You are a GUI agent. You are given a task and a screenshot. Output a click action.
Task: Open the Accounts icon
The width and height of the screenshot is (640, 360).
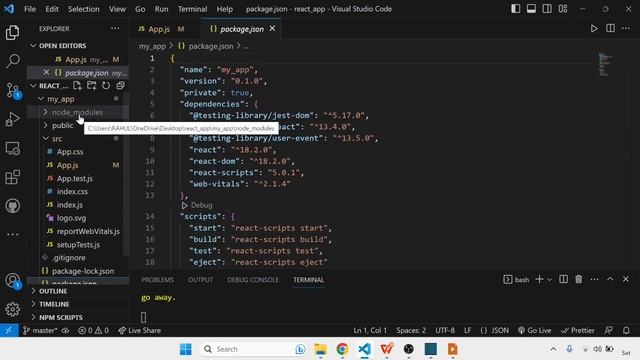click(x=12, y=281)
